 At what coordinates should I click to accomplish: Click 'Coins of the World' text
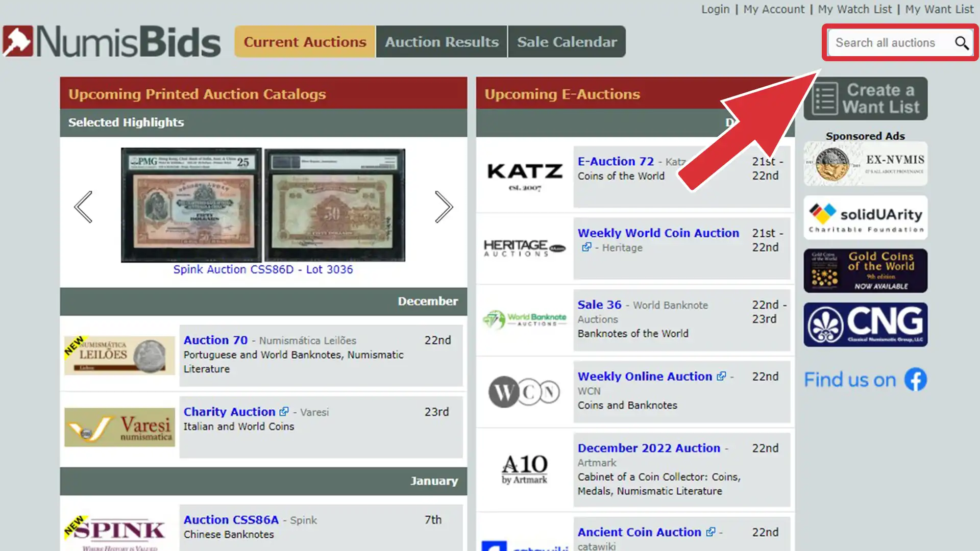[621, 176]
